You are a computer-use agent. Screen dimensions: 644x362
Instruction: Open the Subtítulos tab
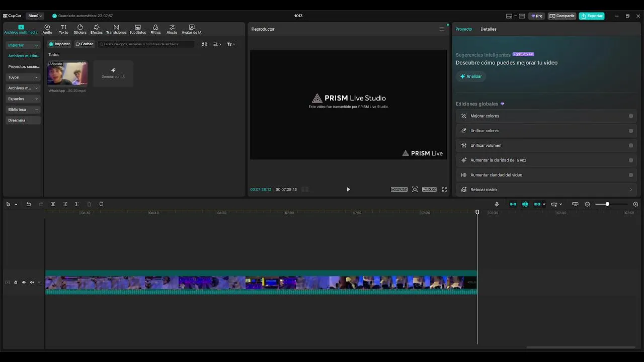(137, 29)
